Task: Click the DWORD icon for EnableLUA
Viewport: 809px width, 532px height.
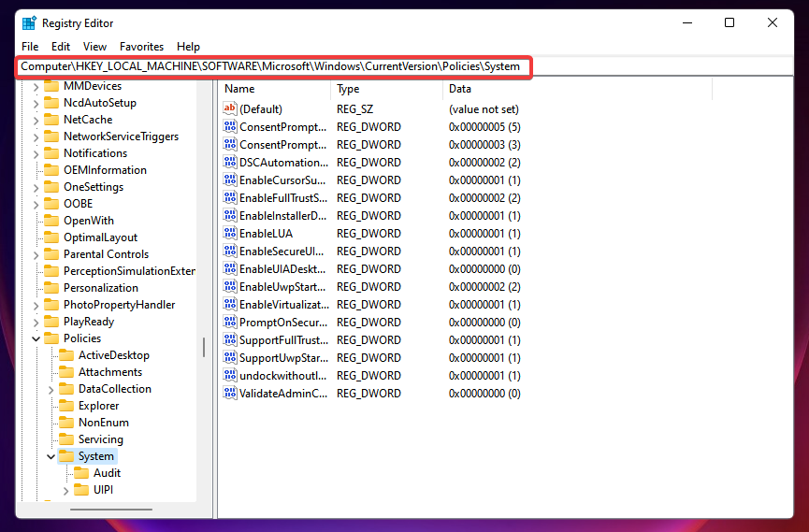Action: [x=229, y=233]
